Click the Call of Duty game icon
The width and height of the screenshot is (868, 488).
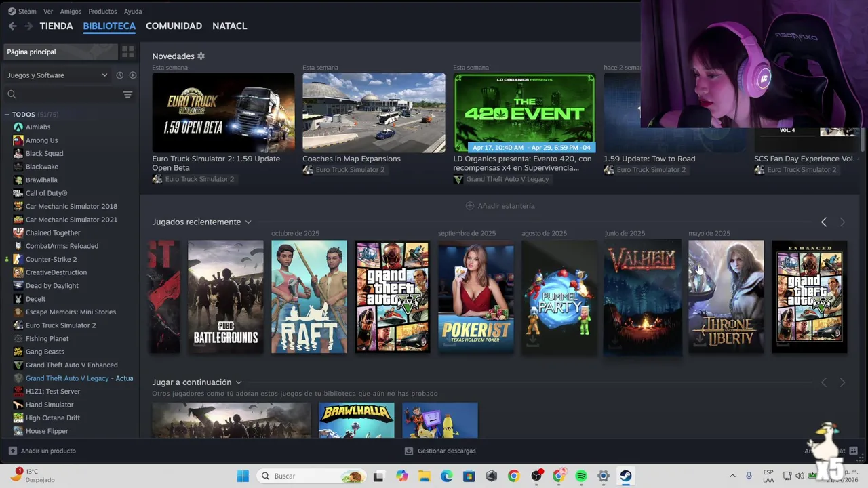(18, 193)
